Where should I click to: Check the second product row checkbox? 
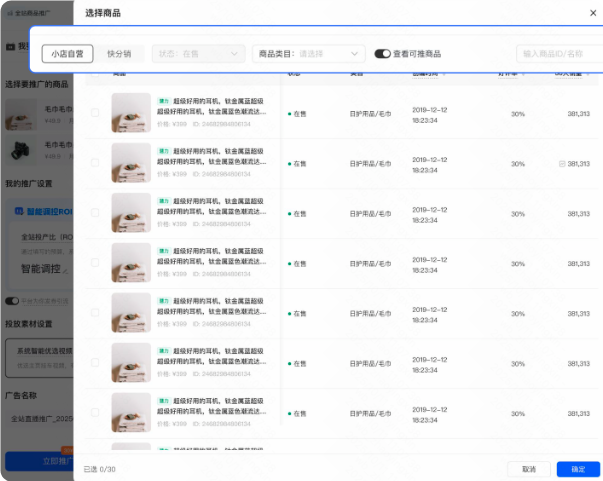(95, 163)
